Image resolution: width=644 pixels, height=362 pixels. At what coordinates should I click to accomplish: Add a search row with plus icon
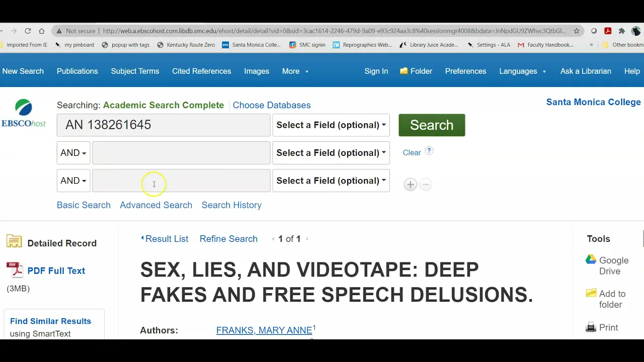pos(411,185)
